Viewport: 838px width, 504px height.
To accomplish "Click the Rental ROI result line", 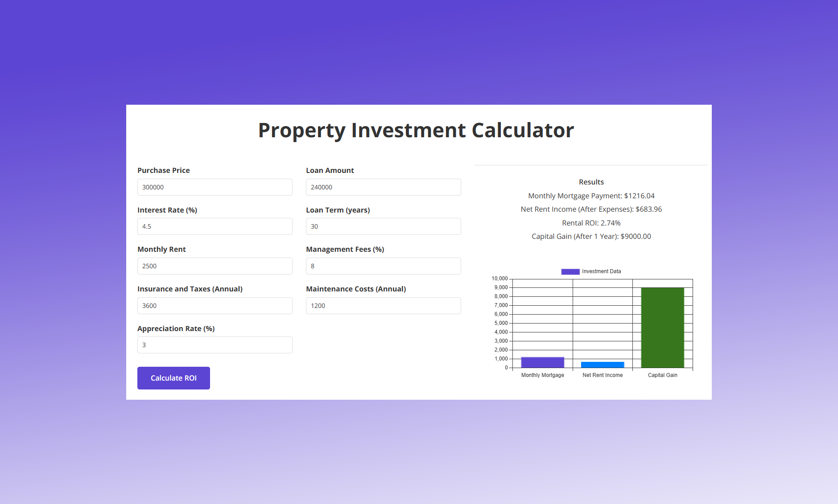I will 591,223.
